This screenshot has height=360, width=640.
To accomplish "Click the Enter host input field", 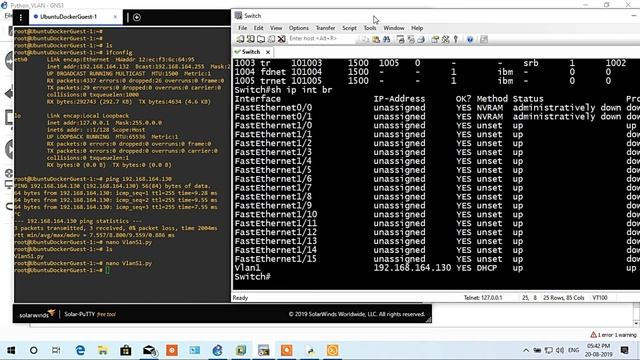I will [x=322, y=38].
